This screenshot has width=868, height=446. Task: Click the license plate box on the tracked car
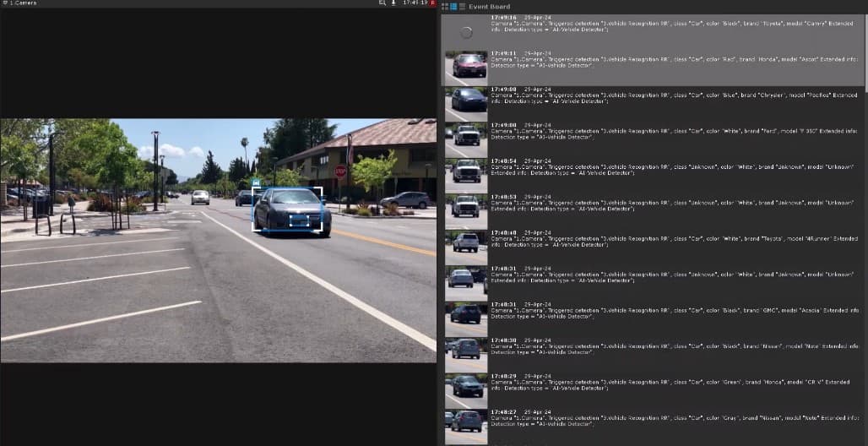300,220
